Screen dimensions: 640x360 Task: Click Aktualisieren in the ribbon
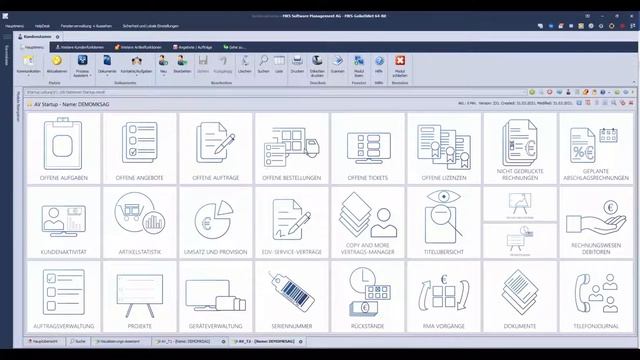pyautogui.click(x=56, y=64)
